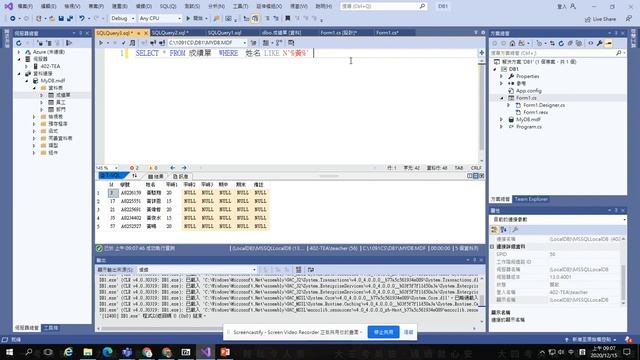Expand Properties node in Solution Explorer
The image size is (640, 360).
pyautogui.click(x=502, y=76)
